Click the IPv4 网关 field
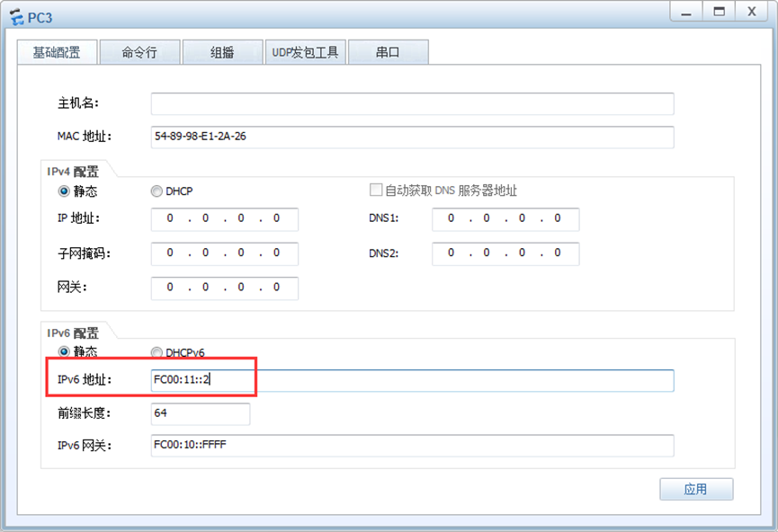The width and height of the screenshot is (778, 532). 225,288
